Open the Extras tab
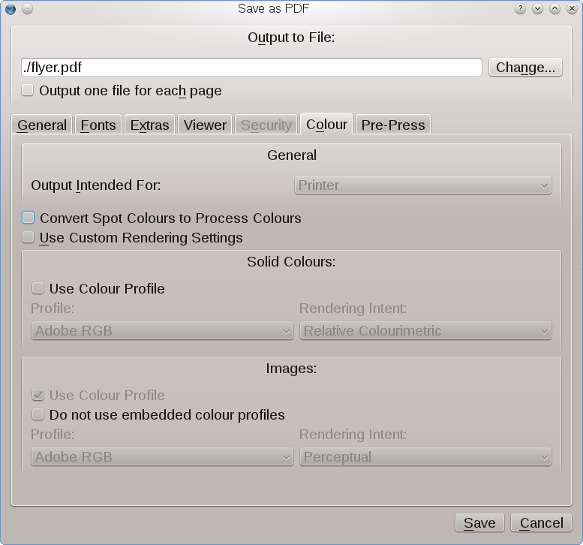This screenshot has height=545, width=583. pyautogui.click(x=149, y=125)
